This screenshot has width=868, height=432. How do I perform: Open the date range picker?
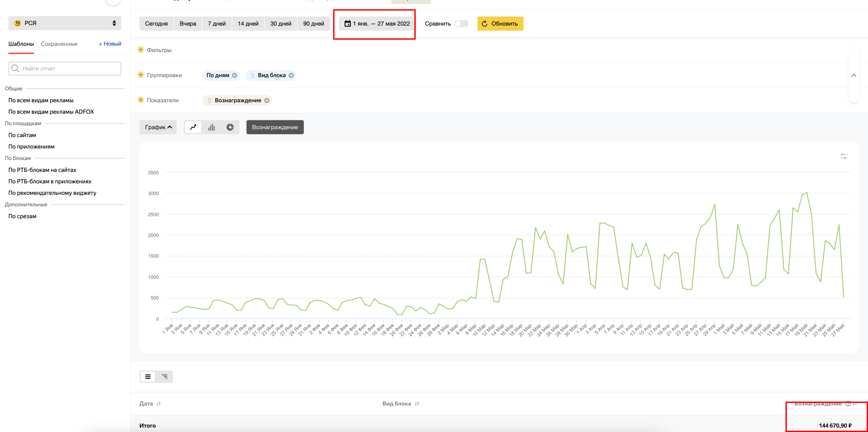(377, 24)
